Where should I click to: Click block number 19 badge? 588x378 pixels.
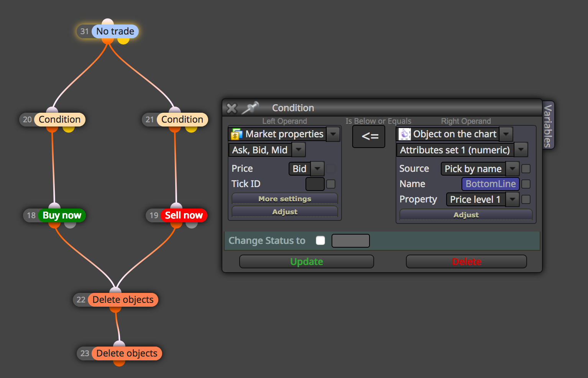pos(154,215)
